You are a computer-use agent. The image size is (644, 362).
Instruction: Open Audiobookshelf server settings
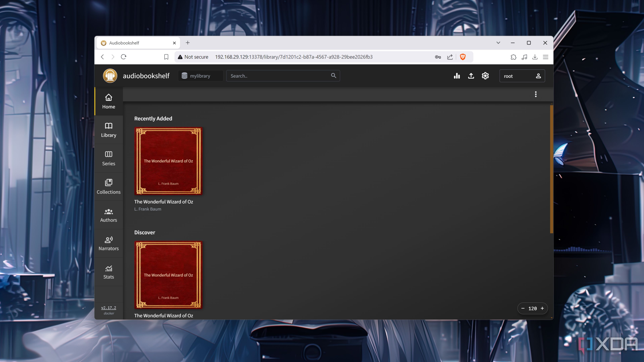(485, 76)
